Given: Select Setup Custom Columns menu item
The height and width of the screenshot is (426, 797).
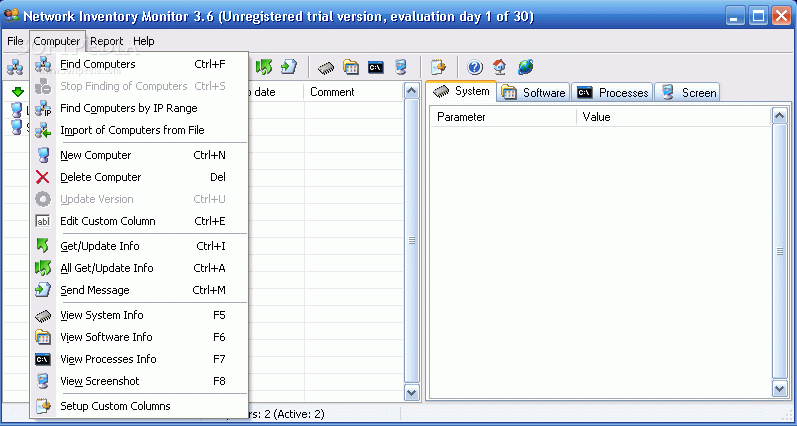Looking at the screenshot, I should [139, 406].
